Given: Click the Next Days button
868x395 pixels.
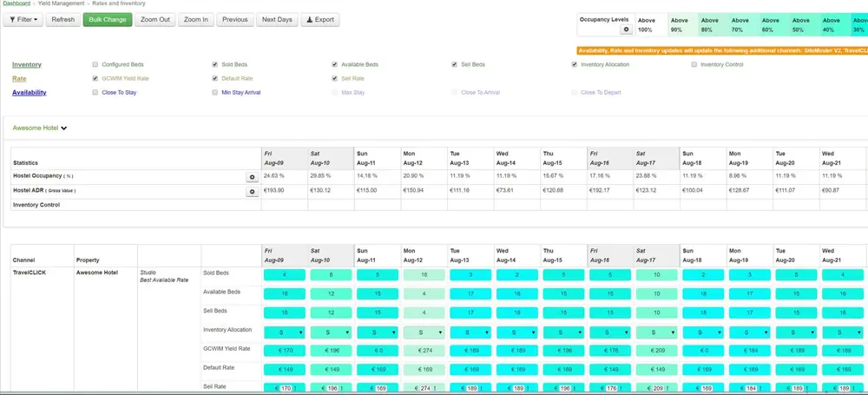Looking at the screenshot, I should (277, 20).
